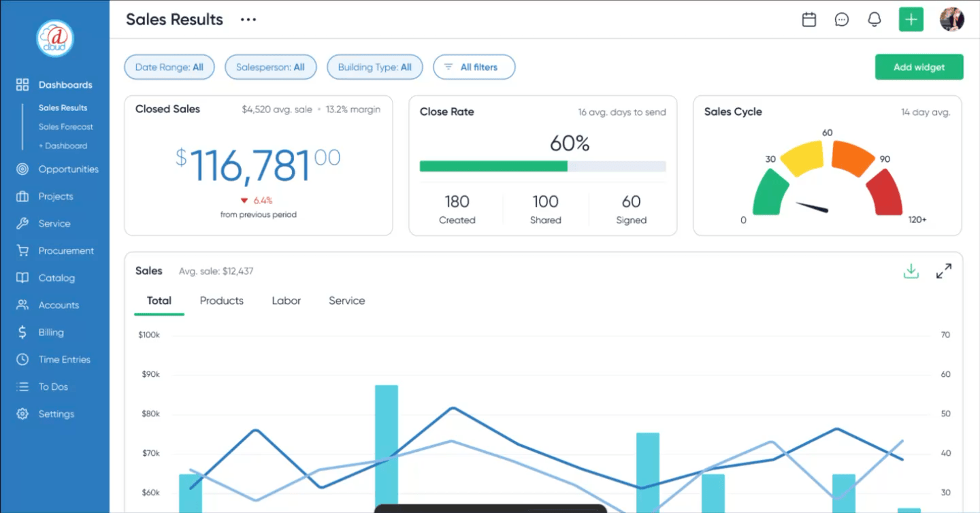This screenshot has height=513, width=980.
Task: Open the Building Type filter dropdown
Action: (x=374, y=67)
